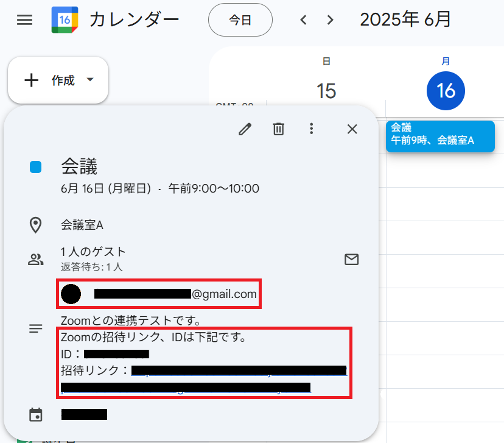
Task: Click the 1 人のゲスト guest count
Action: [93, 252]
